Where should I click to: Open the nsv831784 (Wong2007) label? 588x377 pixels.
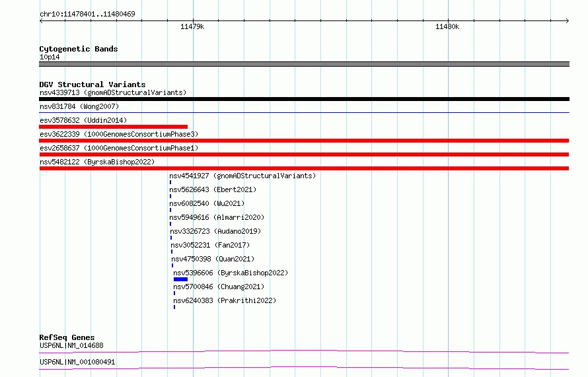click(79, 106)
